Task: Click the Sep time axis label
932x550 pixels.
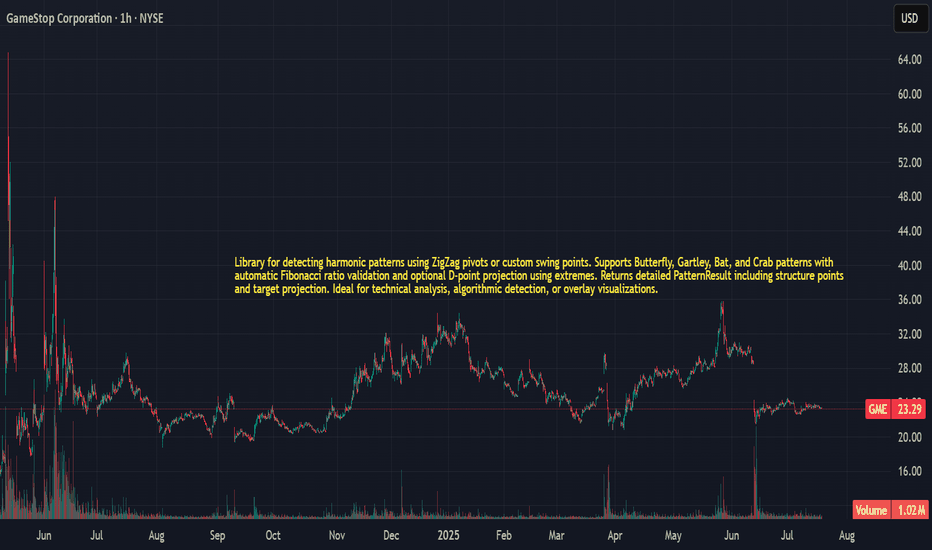Action: pos(218,535)
